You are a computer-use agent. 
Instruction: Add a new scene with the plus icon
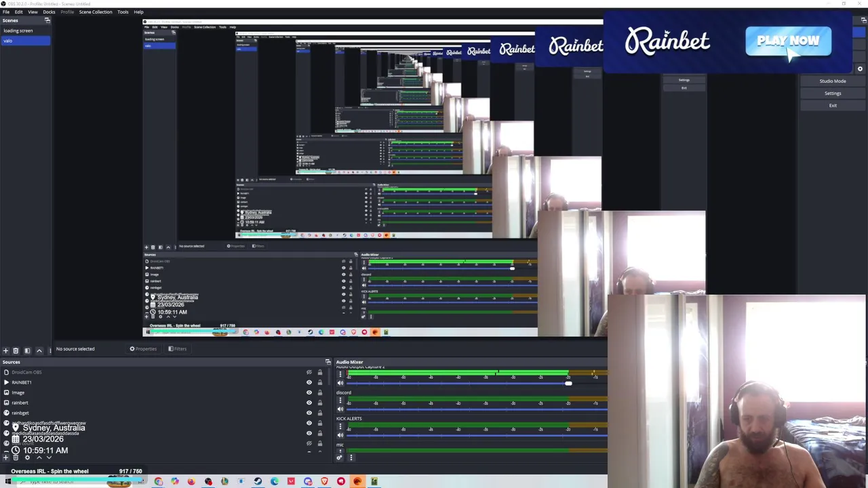click(x=5, y=350)
